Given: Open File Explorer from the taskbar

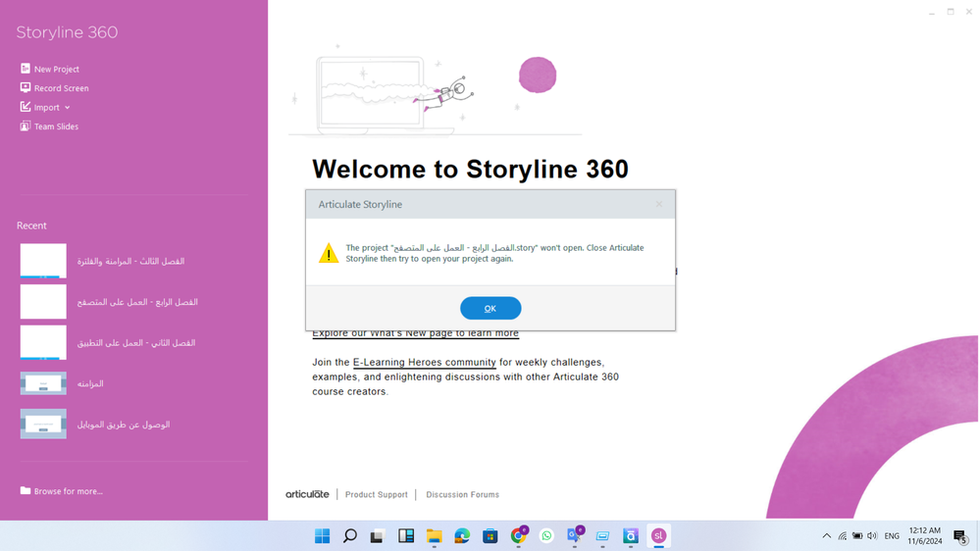Looking at the screenshot, I should click(x=434, y=535).
